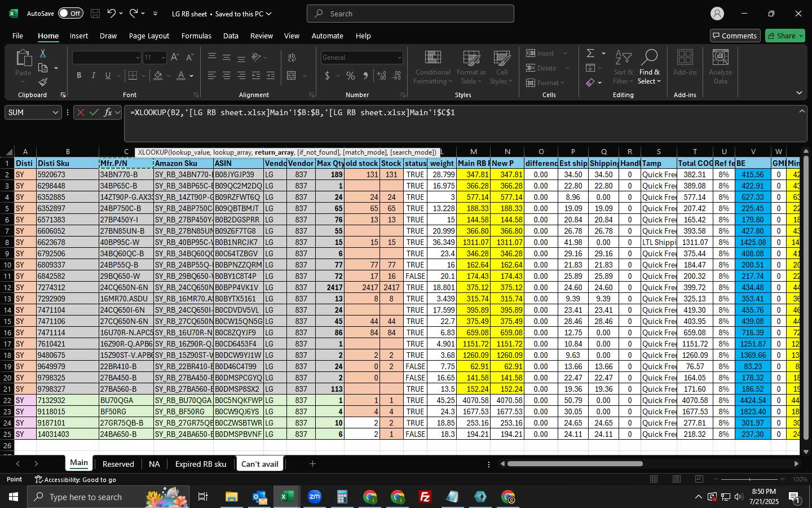Click the zoom slider in status bar
The image size is (812, 508).
pos(750,479)
